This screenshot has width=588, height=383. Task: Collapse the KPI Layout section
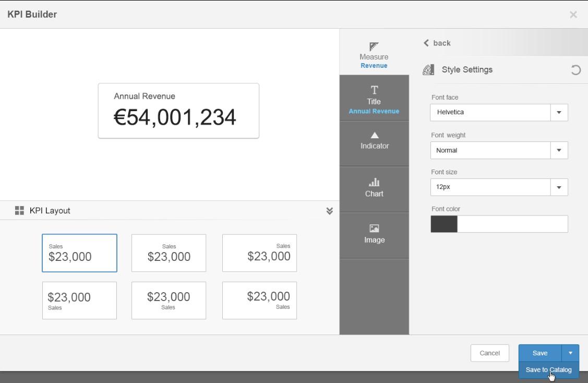[329, 210]
